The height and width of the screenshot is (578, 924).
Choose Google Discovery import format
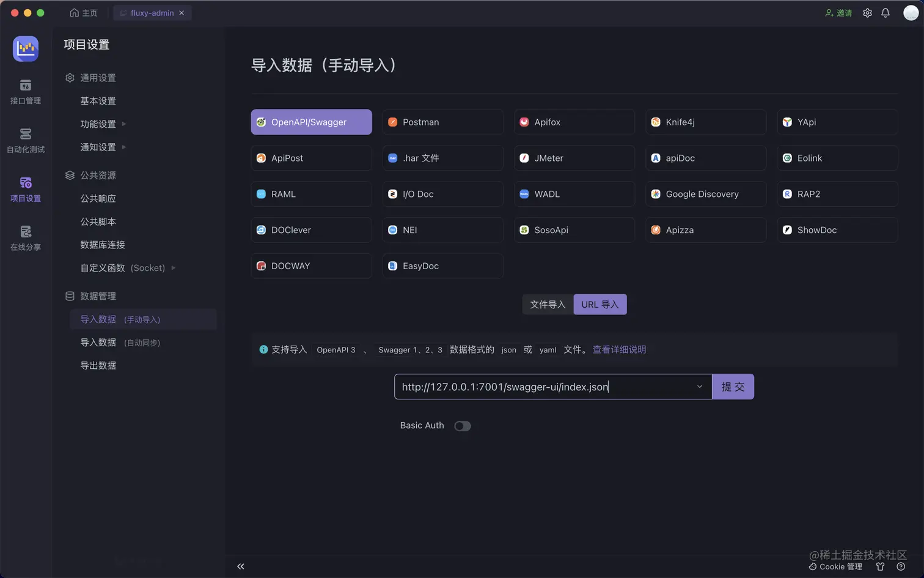(x=706, y=194)
